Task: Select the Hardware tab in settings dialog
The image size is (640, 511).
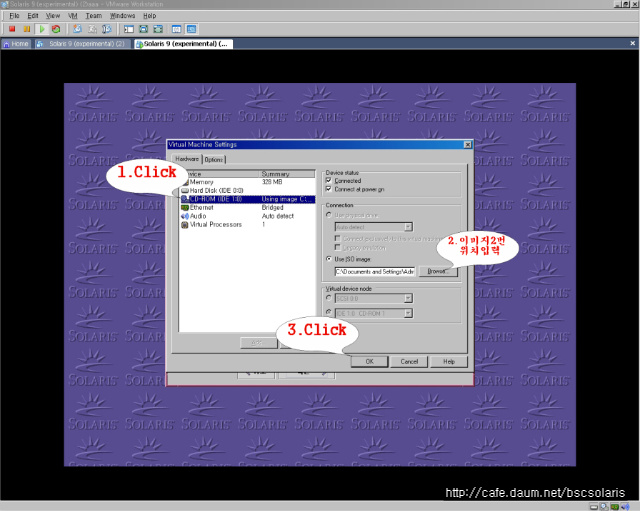Action: tap(187, 159)
